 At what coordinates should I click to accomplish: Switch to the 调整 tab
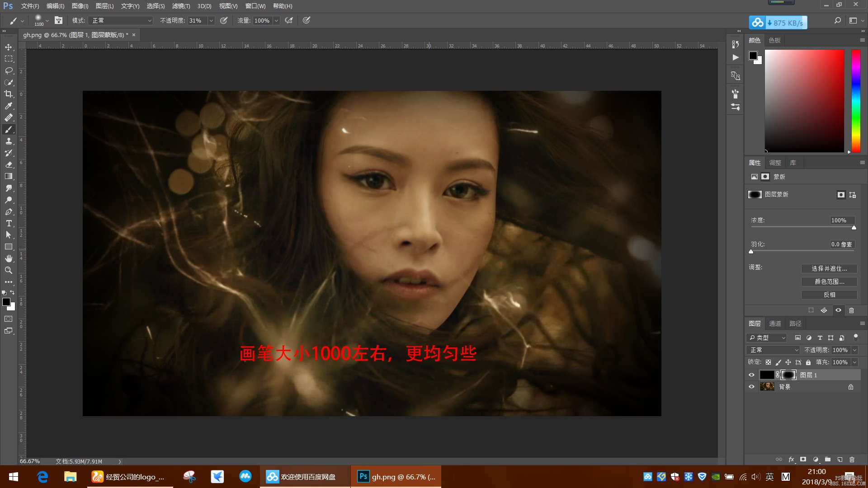pyautogui.click(x=775, y=163)
